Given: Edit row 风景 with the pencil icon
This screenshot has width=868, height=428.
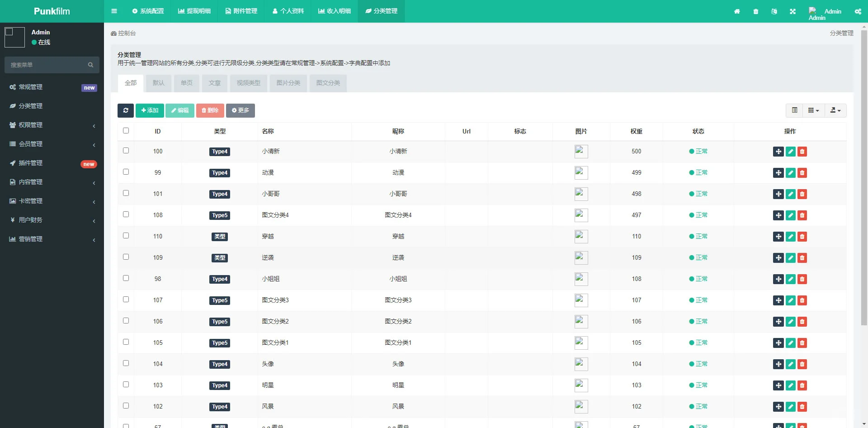Looking at the screenshot, I should point(790,407).
